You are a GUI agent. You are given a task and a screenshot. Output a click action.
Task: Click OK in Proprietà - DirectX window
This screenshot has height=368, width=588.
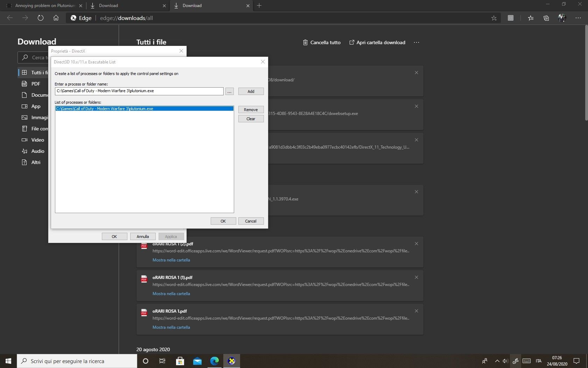114,237
